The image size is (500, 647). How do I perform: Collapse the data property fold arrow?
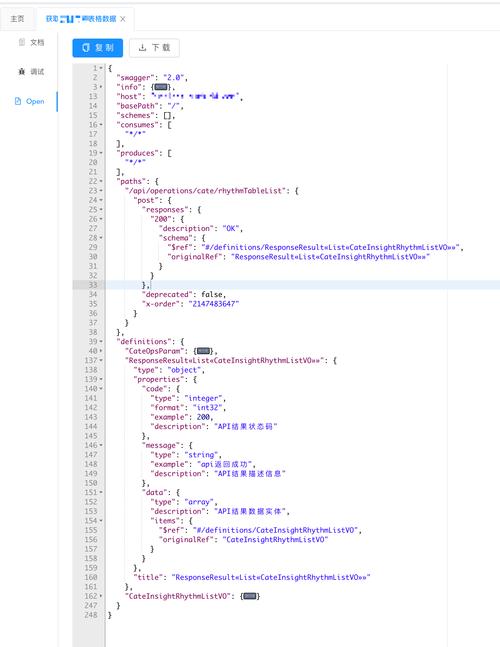pyautogui.click(x=101, y=492)
